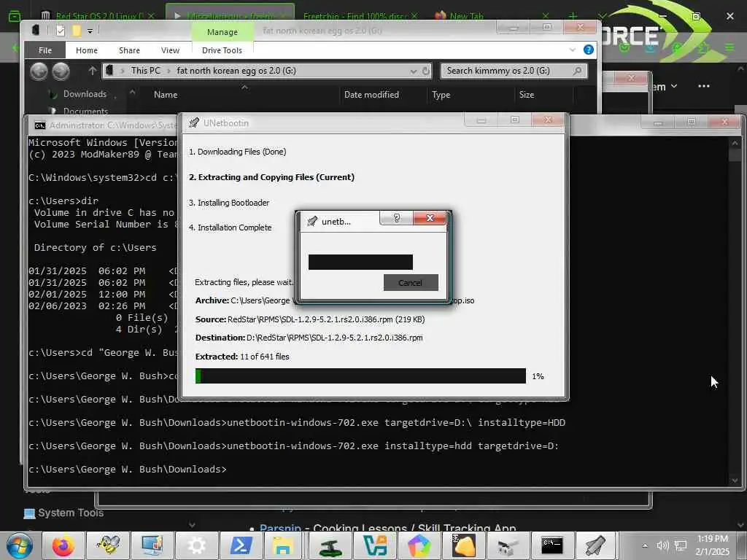Click the Explorer Forward navigation arrow
747x560 pixels.
[61, 71]
